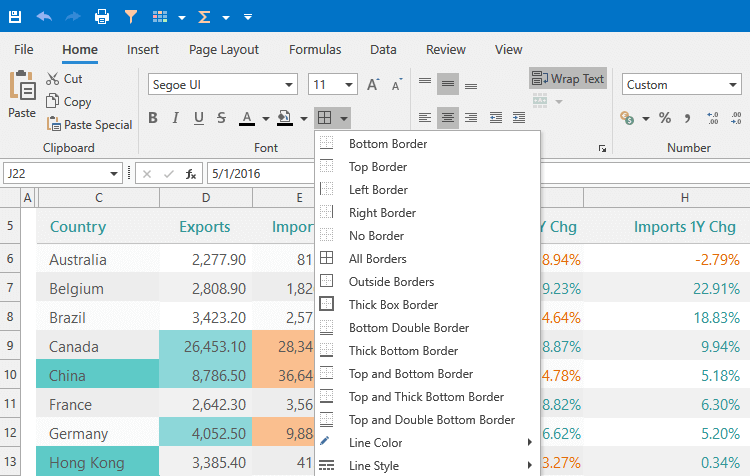
Task: Click the percent style icon
Action: click(664, 119)
